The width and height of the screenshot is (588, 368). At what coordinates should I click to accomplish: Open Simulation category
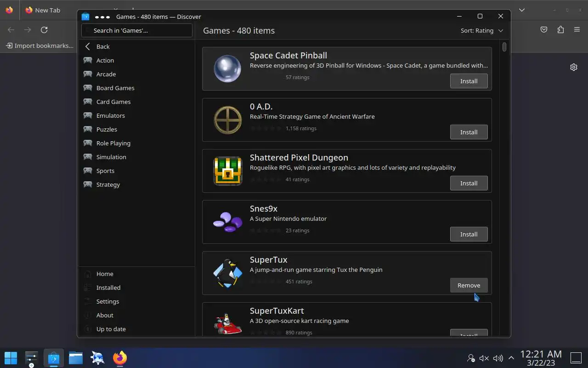coord(137,157)
